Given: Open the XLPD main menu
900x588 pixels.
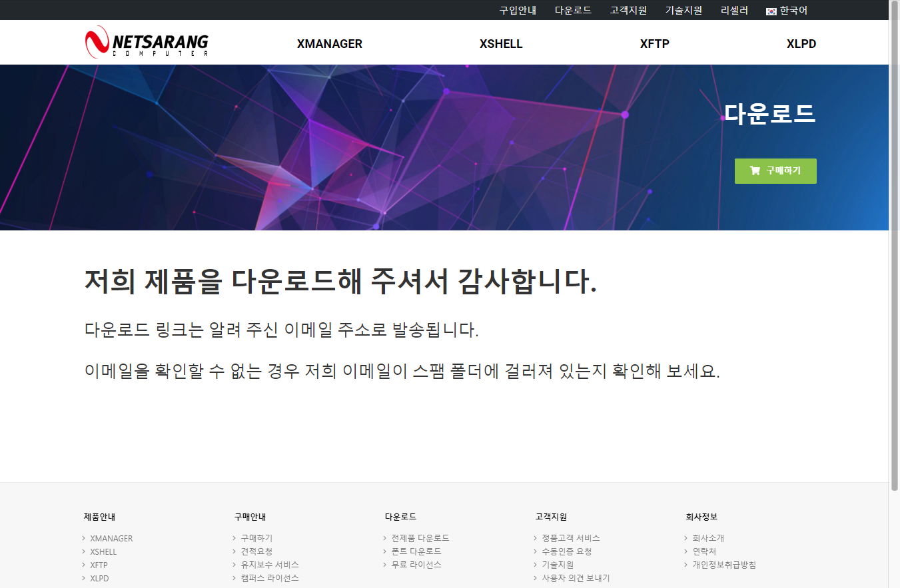Looking at the screenshot, I should pyautogui.click(x=801, y=44).
